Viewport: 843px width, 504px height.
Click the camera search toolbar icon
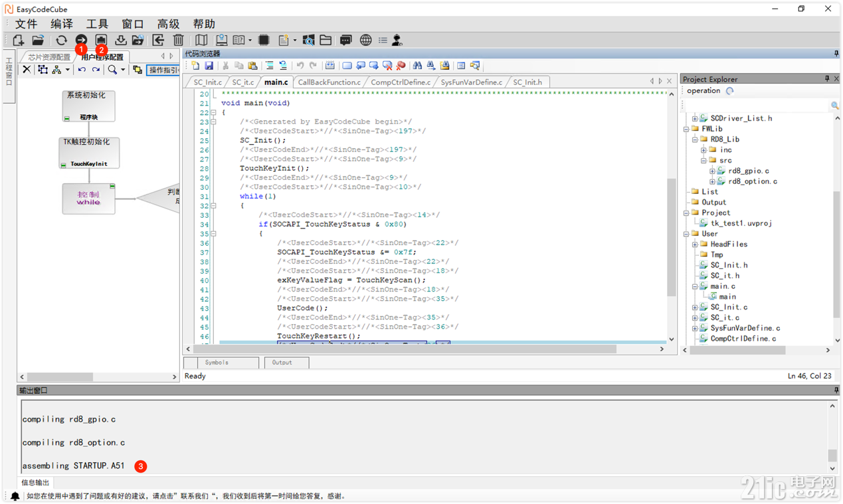[x=308, y=41]
